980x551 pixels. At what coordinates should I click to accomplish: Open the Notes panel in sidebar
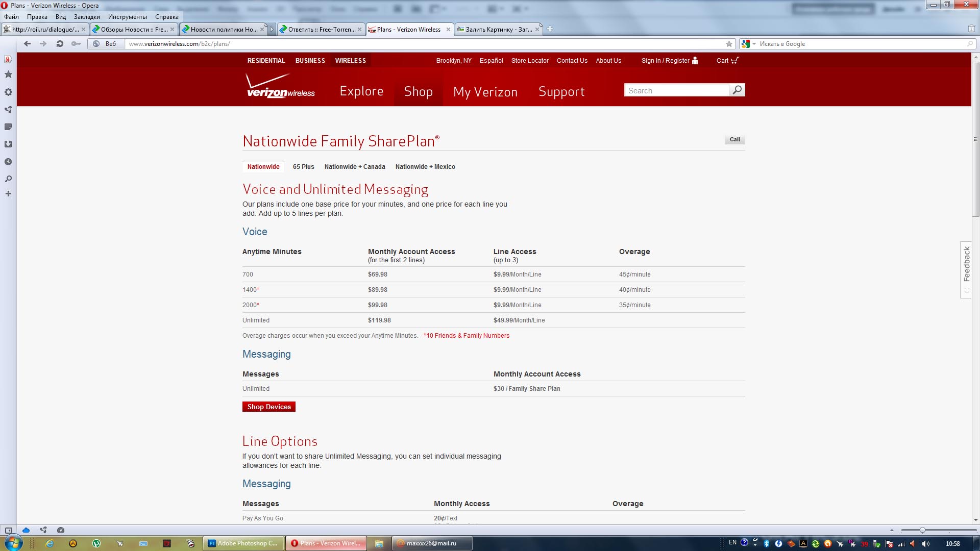pyautogui.click(x=8, y=127)
